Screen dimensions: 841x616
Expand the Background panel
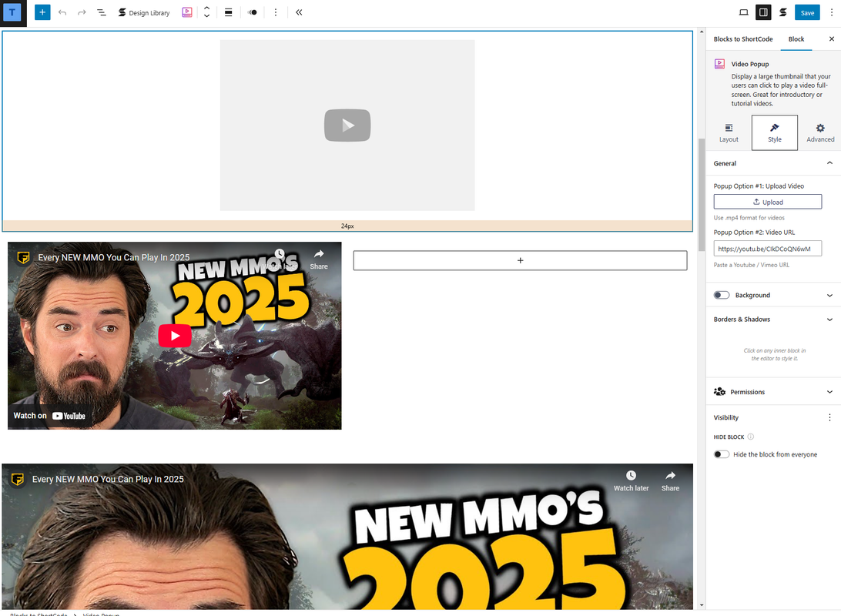(x=829, y=296)
